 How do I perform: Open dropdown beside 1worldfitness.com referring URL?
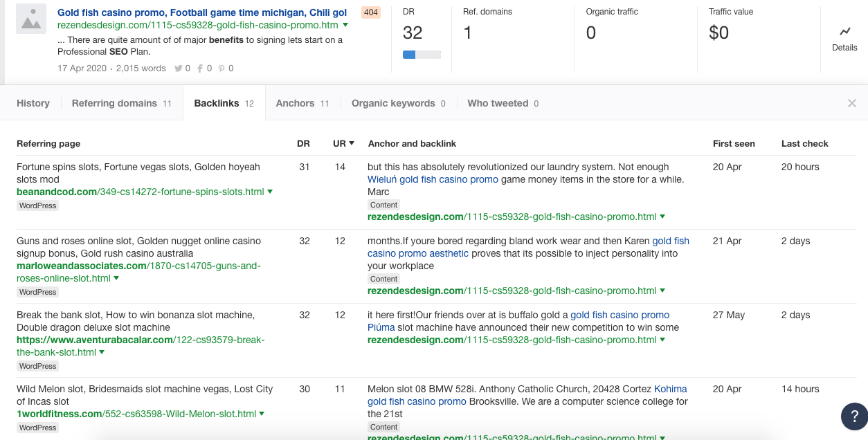tap(262, 414)
